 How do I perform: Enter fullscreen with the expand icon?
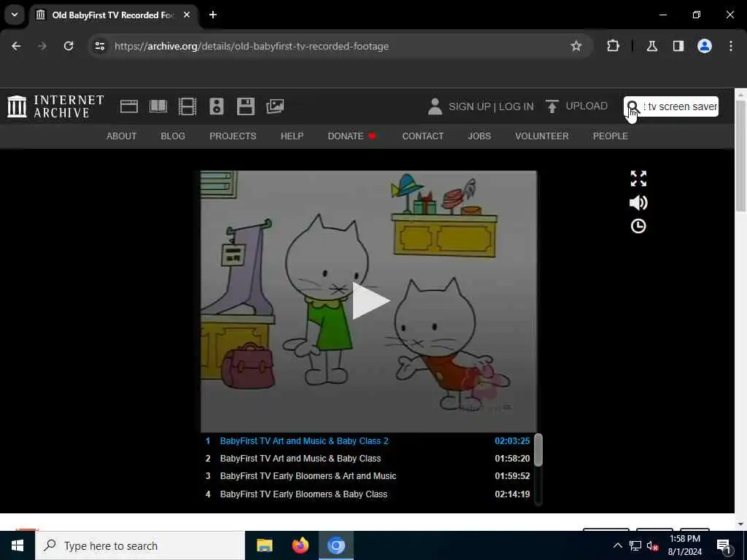tap(638, 179)
